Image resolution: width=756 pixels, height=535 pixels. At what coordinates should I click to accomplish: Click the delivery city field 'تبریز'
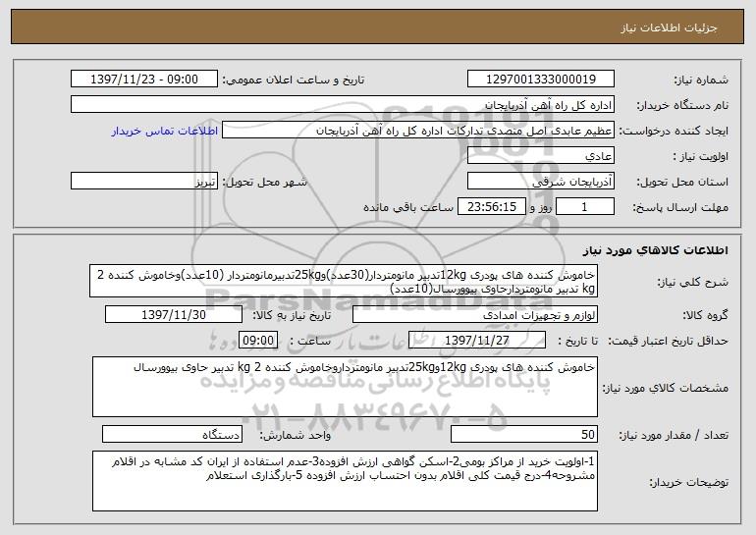click(x=144, y=182)
